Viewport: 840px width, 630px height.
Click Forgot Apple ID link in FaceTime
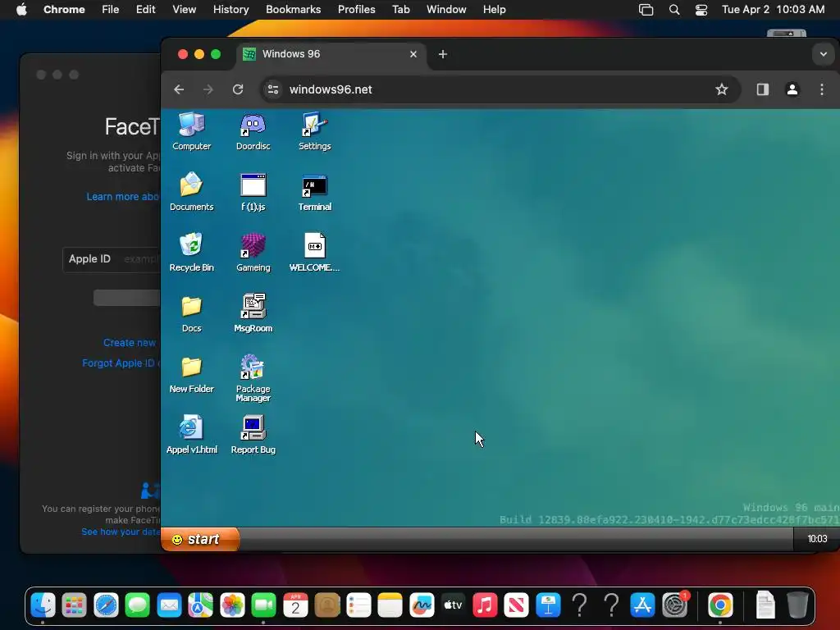point(121,363)
